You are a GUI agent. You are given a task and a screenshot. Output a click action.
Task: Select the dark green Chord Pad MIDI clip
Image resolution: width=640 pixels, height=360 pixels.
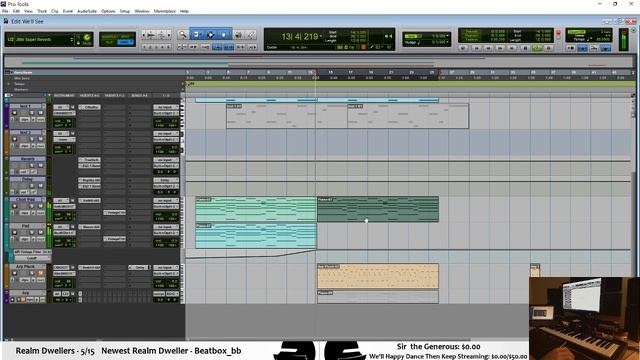tap(378, 209)
